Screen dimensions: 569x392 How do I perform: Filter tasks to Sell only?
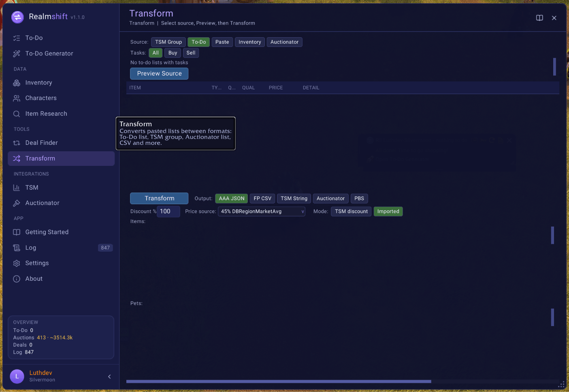point(191,53)
